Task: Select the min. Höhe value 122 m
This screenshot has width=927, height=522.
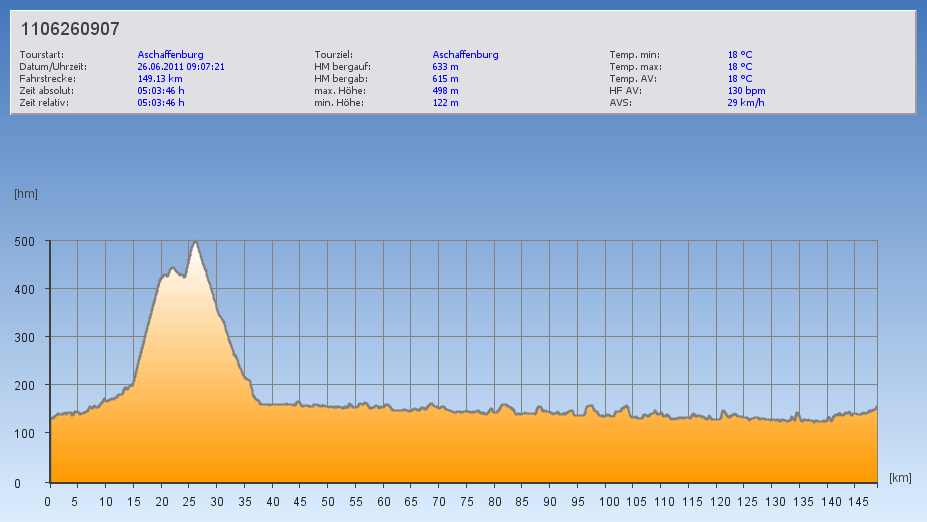Action: pos(445,103)
